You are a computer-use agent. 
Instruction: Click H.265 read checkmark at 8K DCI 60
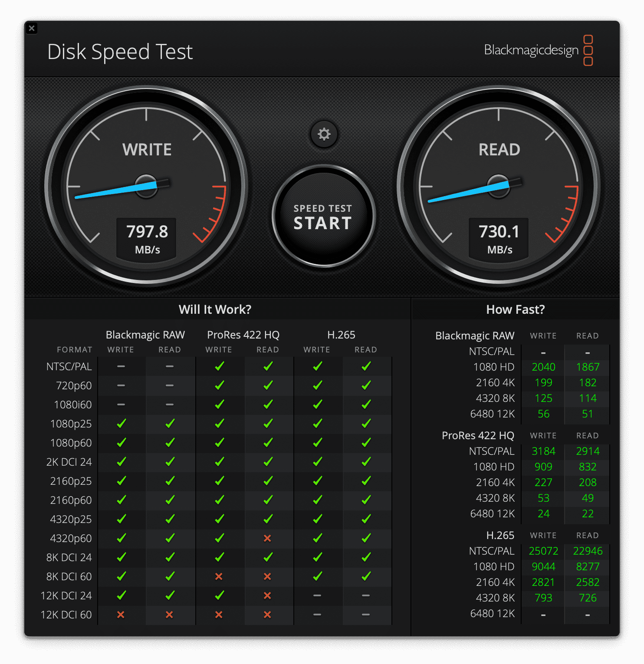click(366, 576)
